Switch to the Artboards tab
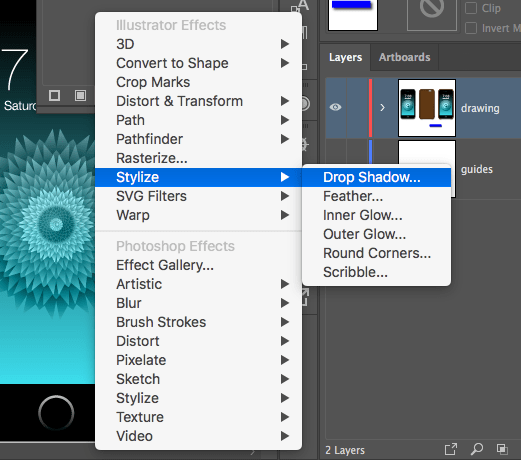The width and height of the screenshot is (521, 460). tap(404, 57)
